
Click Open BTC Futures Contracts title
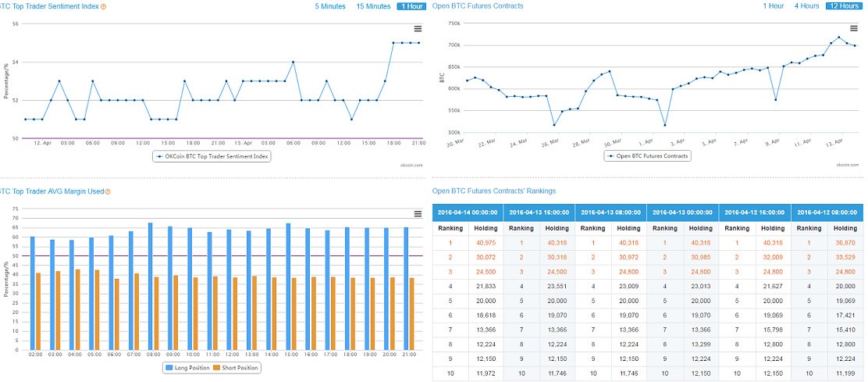477,6
